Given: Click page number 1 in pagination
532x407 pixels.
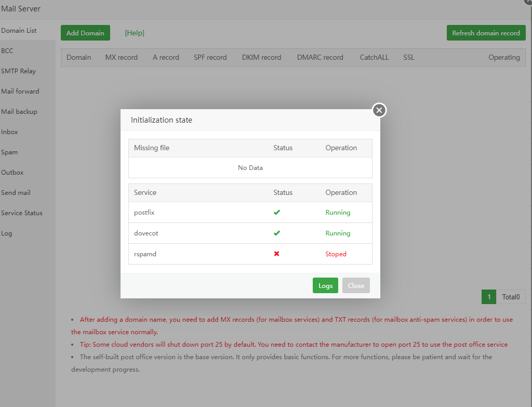Looking at the screenshot, I should click(x=489, y=297).
